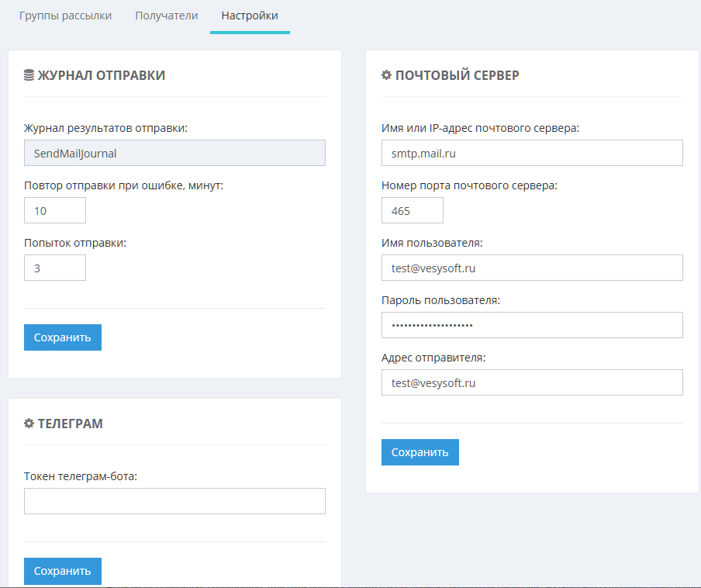Viewport: 701px width, 588px height.
Task: Click the SendMailJournal journal field
Action: pos(174,153)
